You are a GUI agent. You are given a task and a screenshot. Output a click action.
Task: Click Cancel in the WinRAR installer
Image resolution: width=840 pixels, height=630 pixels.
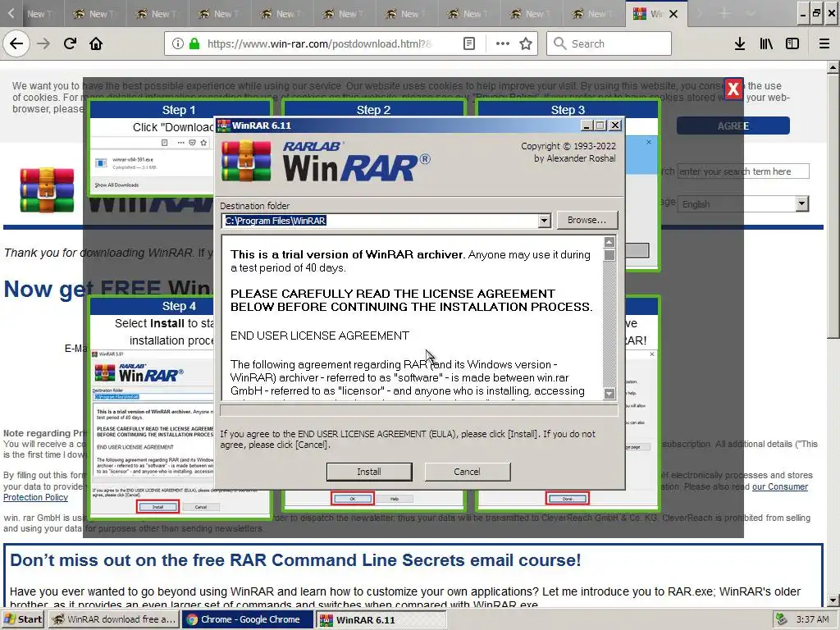coord(467,472)
